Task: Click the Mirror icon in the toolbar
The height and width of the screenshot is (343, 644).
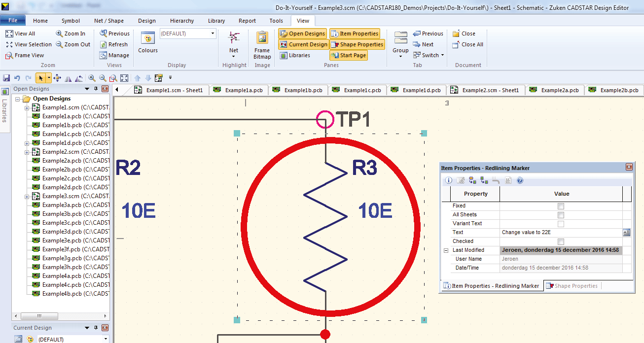Action: coord(68,78)
